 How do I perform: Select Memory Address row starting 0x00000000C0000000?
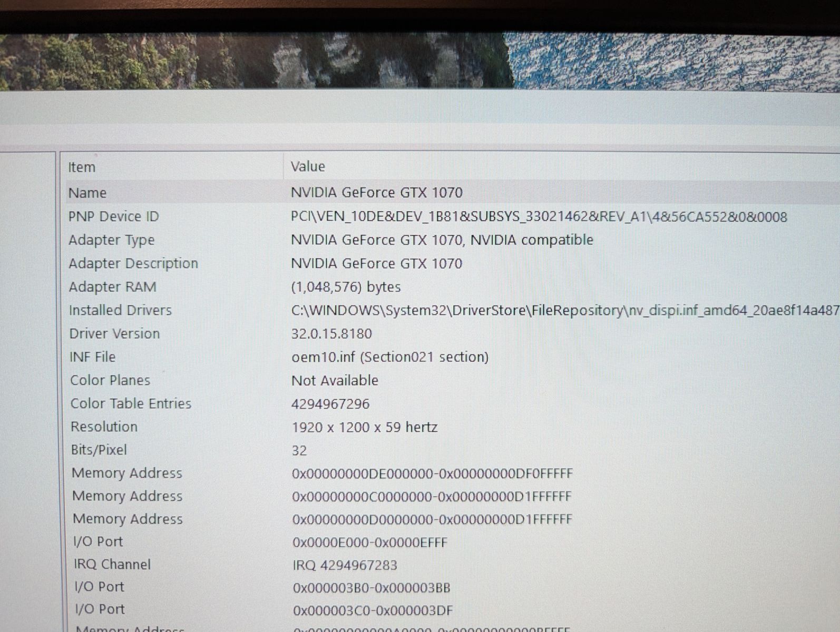click(128, 496)
